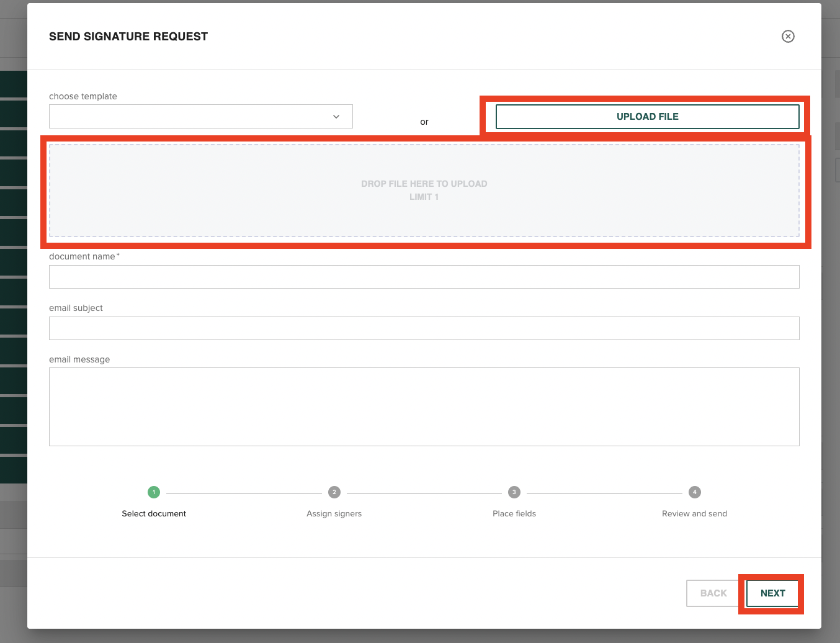Click the UPLOAD FILE button
The image size is (840, 643).
(x=647, y=116)
